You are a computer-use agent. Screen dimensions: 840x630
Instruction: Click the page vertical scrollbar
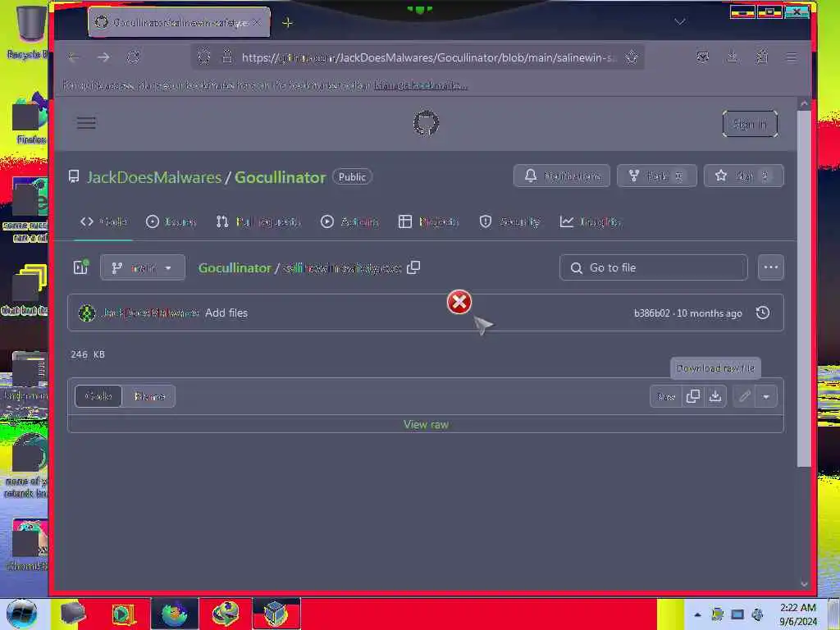[804, 290]
